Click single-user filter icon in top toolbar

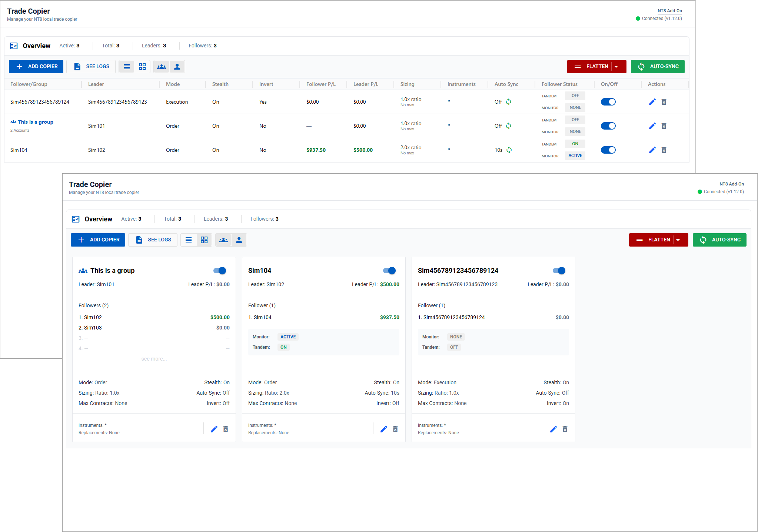[177, 67]
